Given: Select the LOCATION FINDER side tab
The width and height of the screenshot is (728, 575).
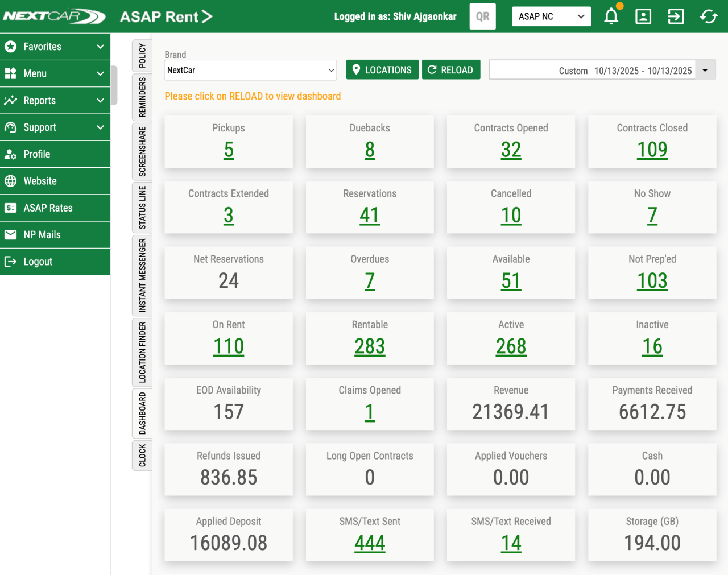Looking at the screenshot, I should [142, 352].
